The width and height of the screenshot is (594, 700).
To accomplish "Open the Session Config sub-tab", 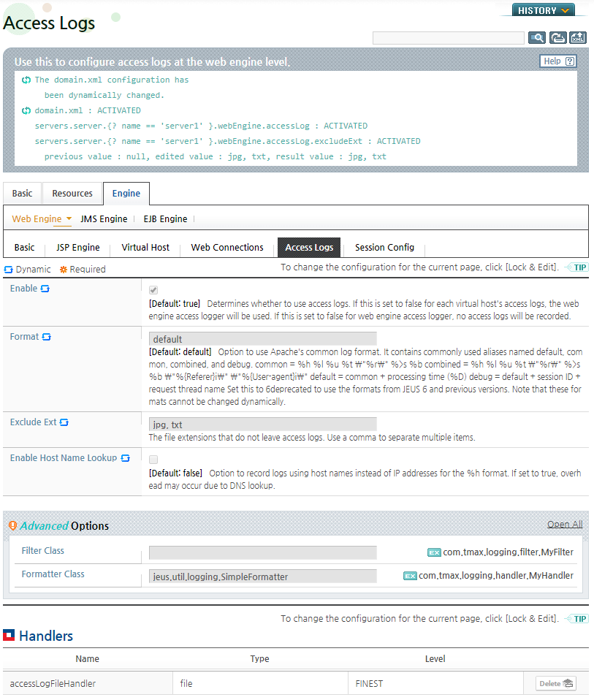I will coord(385,248).
